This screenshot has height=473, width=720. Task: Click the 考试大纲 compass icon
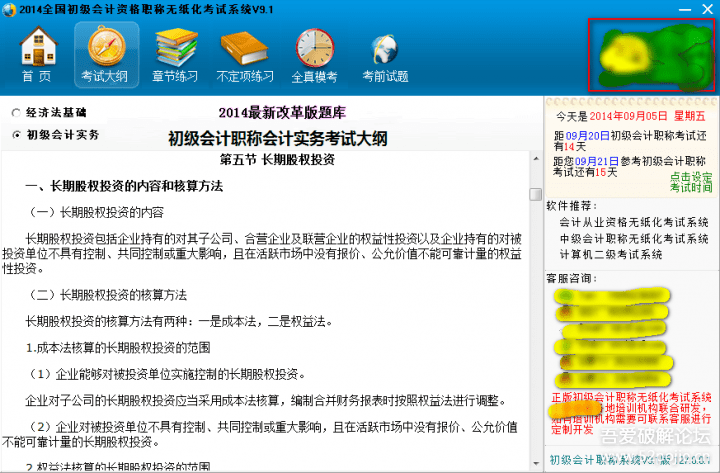tap(106, 54)
